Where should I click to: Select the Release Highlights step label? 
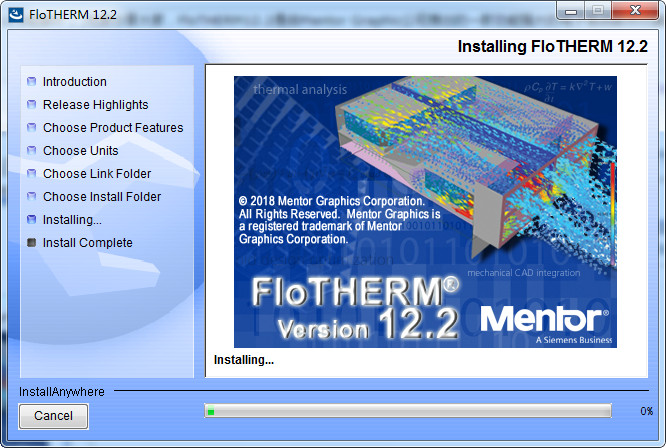point(96,104)
